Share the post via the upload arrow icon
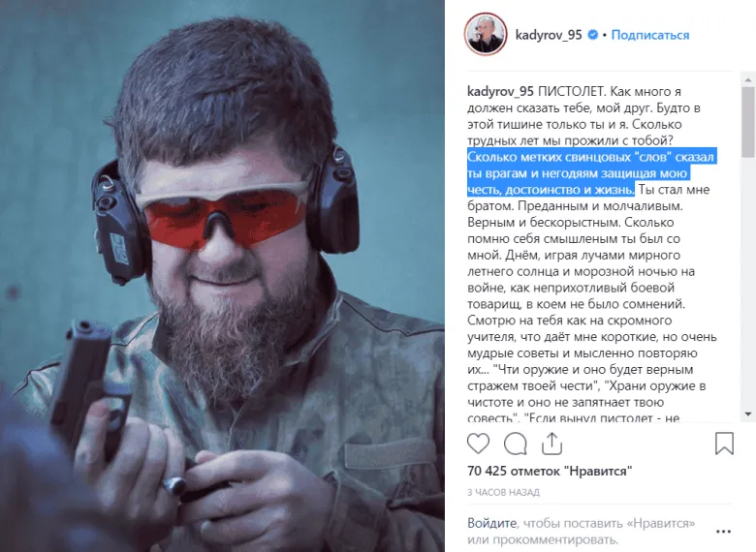 click(551, 444)
